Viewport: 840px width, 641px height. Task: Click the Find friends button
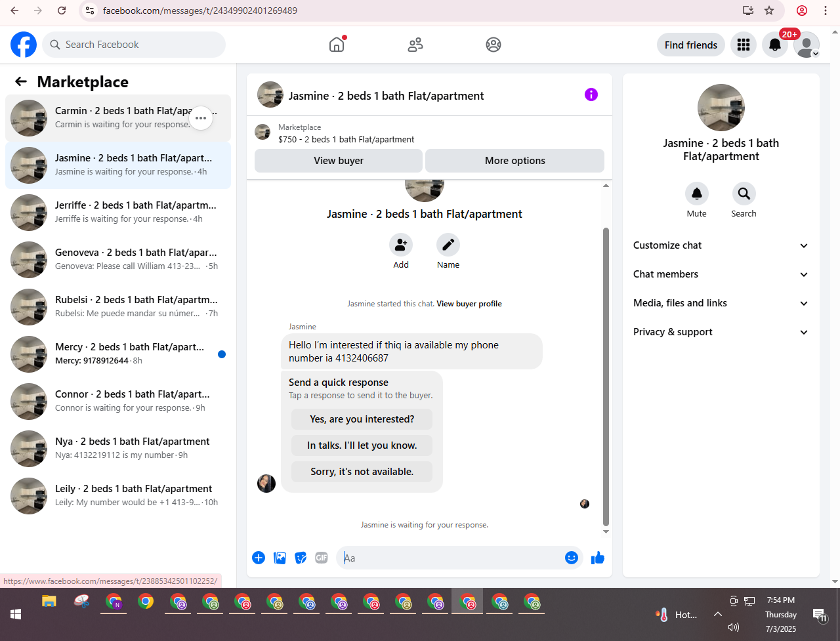coord(691,45)
